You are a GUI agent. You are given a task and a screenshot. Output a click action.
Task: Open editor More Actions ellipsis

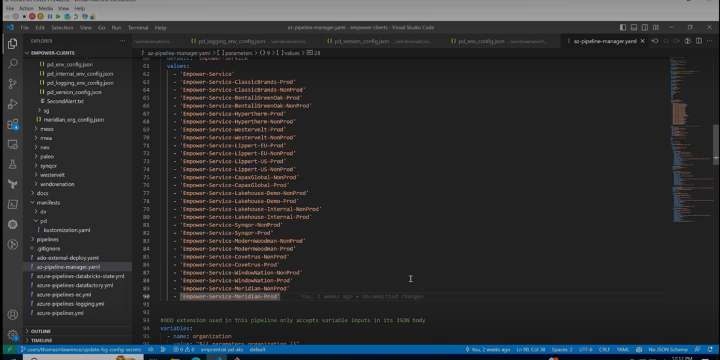pos(709,41)
